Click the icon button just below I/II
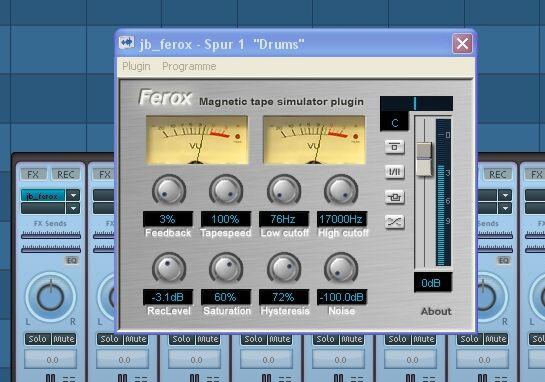The width and height of the screenshot is (545, 382). 394,197
